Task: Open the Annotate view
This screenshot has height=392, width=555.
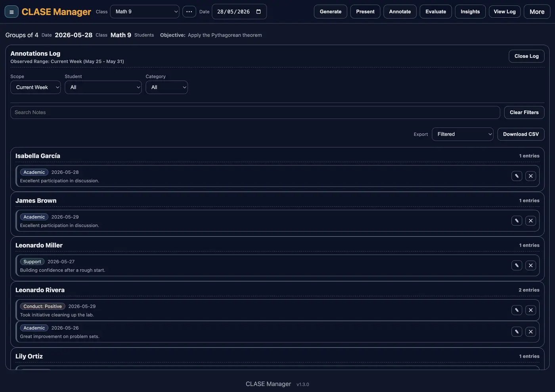Action: click(400, 11)
